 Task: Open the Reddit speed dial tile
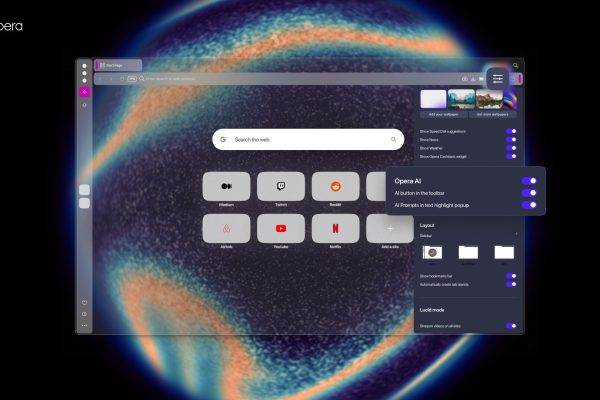point(335,185)
